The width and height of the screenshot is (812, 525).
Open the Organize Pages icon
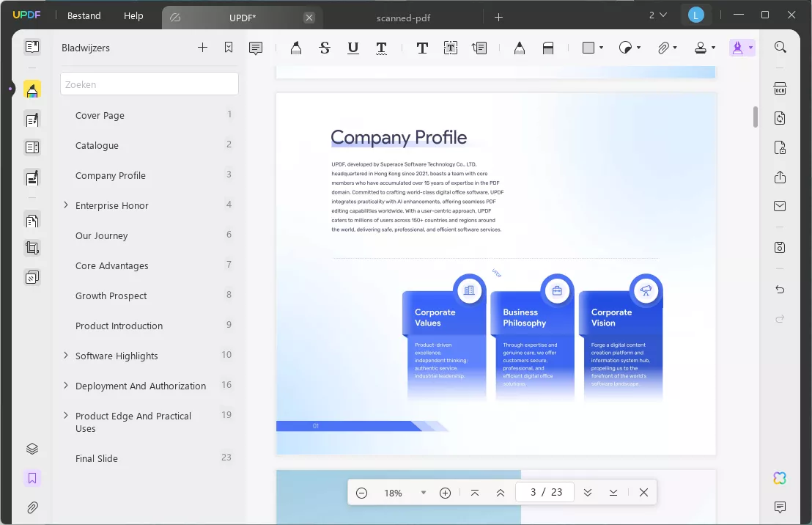pos(32,221)
